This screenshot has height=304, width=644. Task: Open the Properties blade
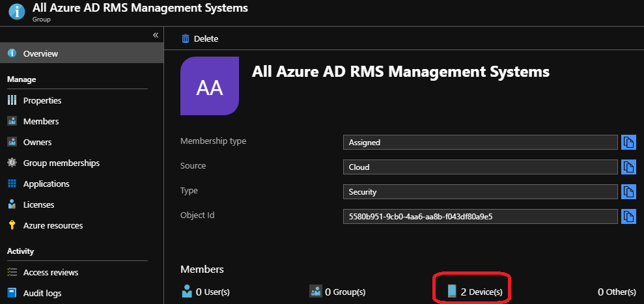coord(42,100)
